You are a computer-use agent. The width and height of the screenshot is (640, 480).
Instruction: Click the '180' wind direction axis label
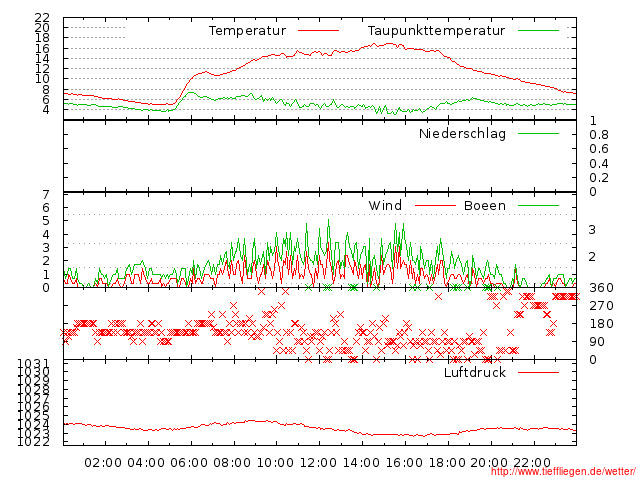601,324
